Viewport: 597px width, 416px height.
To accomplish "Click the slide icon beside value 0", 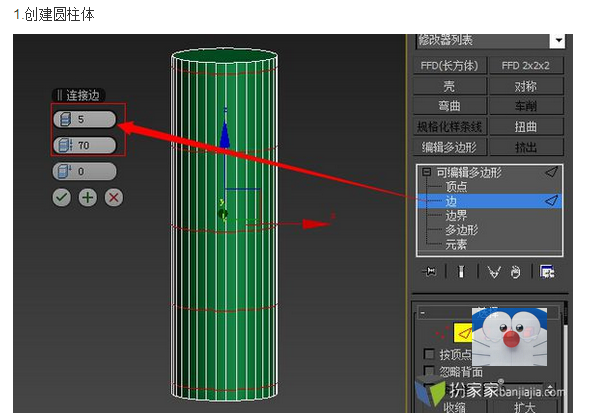I will tap(64, 171).
